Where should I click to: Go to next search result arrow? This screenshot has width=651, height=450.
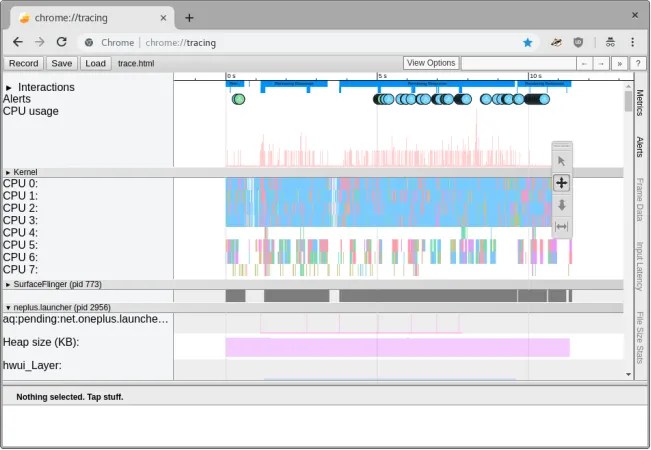601,64
